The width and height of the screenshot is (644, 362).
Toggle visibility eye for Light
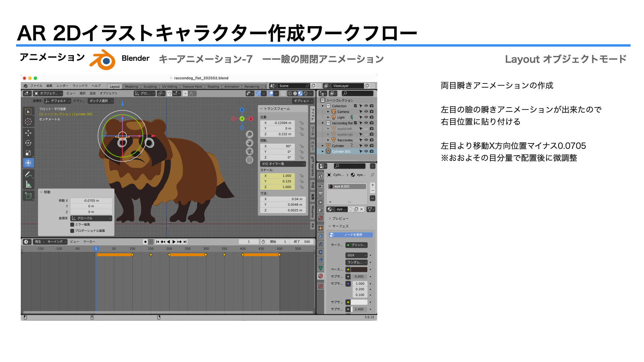[x=366, y=117]
